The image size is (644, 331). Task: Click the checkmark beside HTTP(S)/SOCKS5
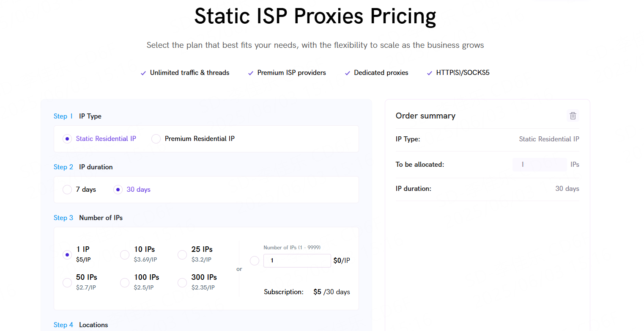(430, 73)
